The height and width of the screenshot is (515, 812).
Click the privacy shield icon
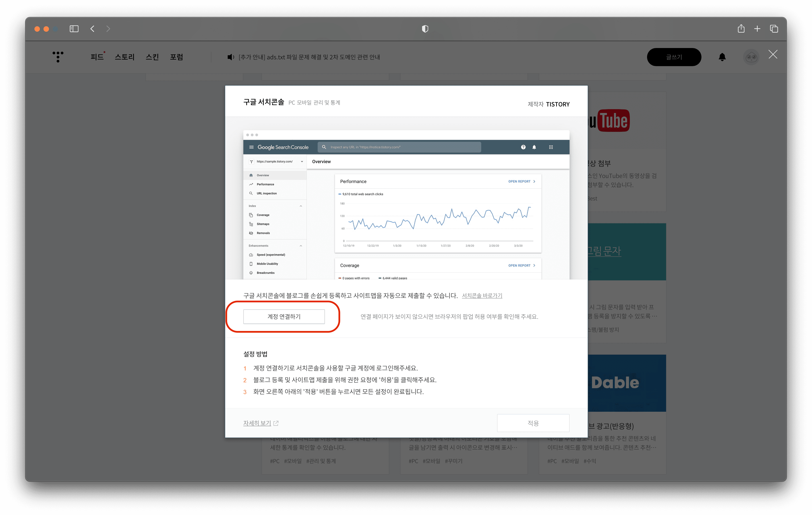point(425,29)
